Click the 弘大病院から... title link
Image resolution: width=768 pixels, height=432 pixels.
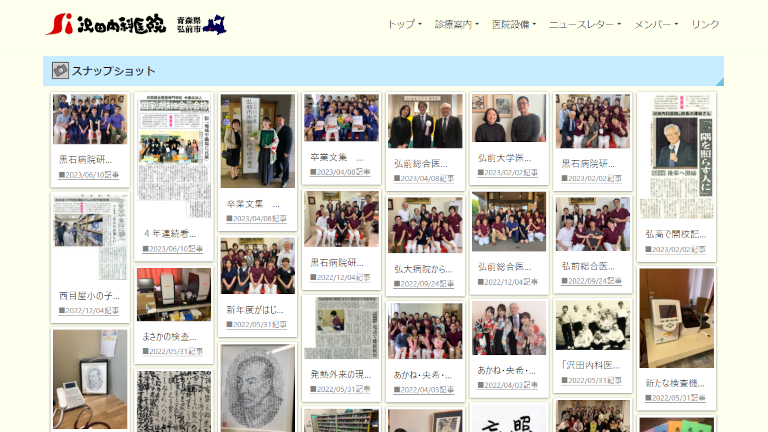tap(423, 269)
